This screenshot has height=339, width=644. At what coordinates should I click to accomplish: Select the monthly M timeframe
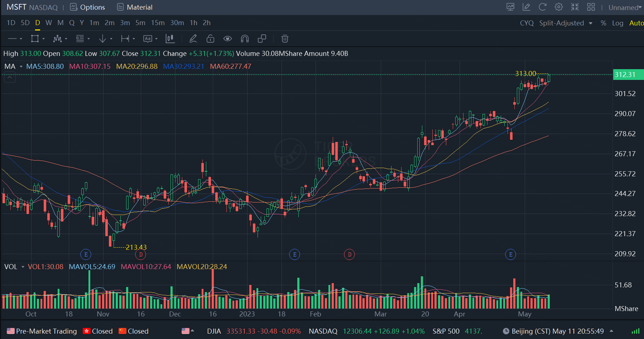point(61,23)
